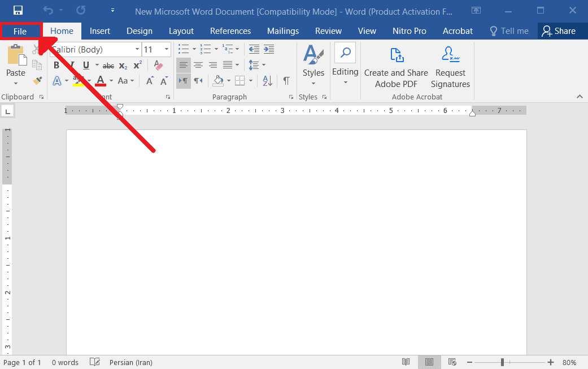Toggle Strikethrough formatting
Screen dimensions: 588x369
click(108, 66)
